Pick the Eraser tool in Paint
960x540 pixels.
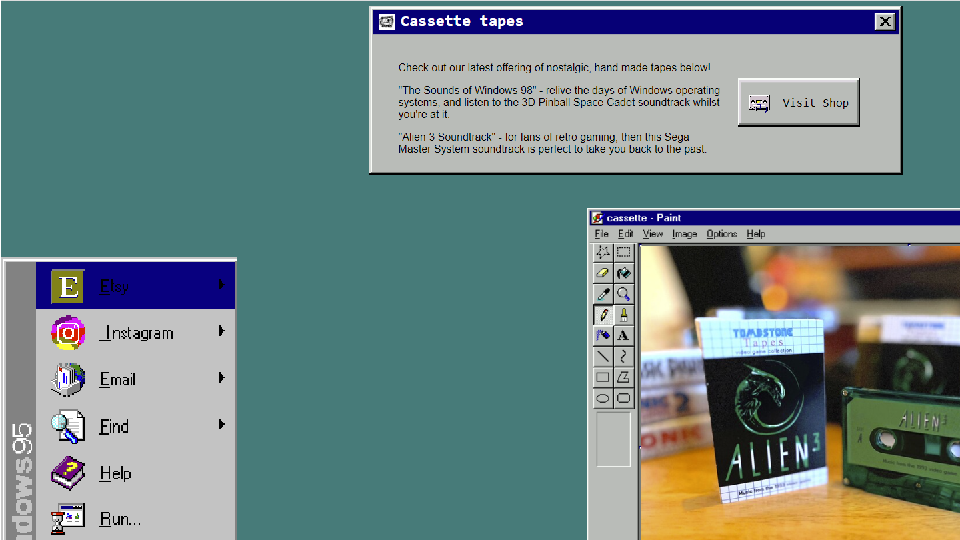603,273
